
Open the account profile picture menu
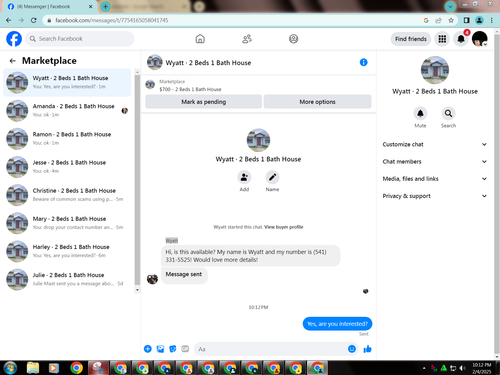tap(480, 39)
